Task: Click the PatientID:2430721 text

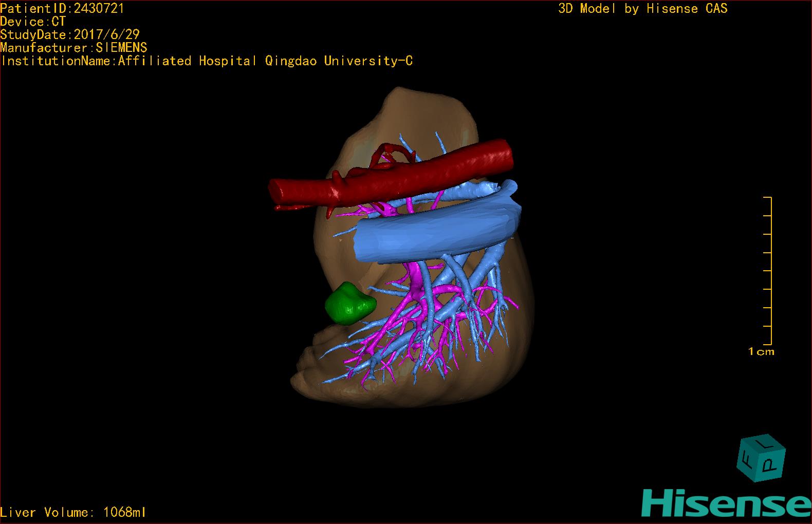Action: click(x=62, y=8)
